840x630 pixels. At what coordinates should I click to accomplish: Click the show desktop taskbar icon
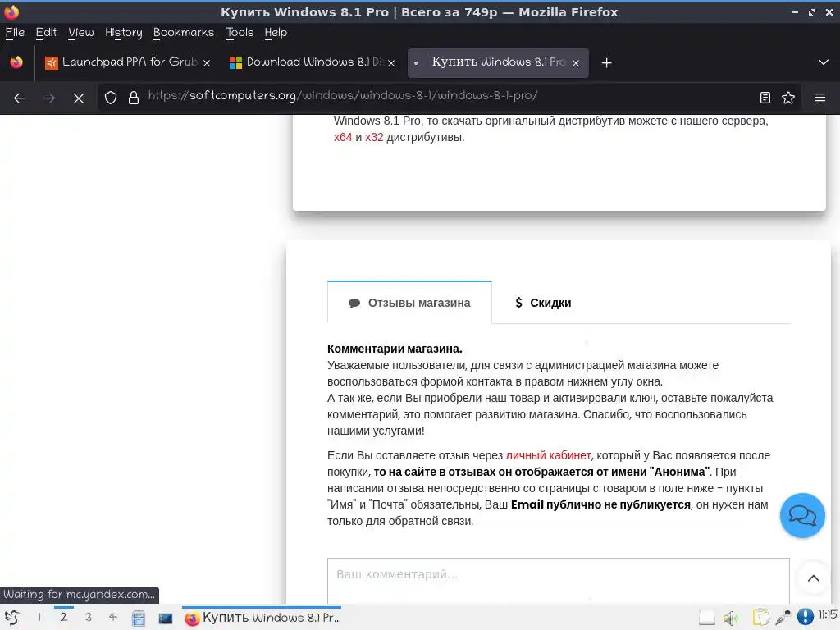pos(166,619)
